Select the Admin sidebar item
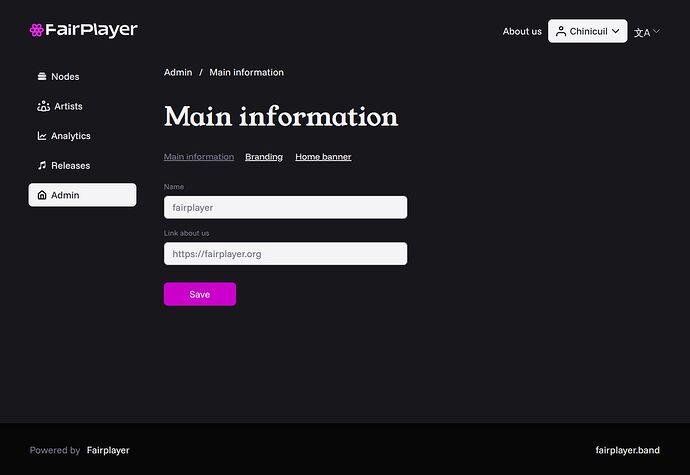The height and width of the screenshot is (475, 690). pyautogui.click(x=82, y=195)
